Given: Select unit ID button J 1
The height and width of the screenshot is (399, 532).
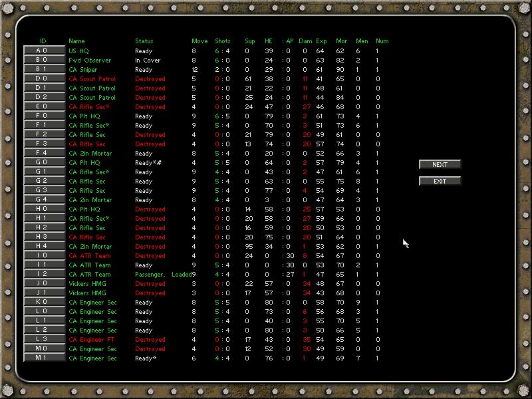Looking at the screenshot, I should coord(44,293).
